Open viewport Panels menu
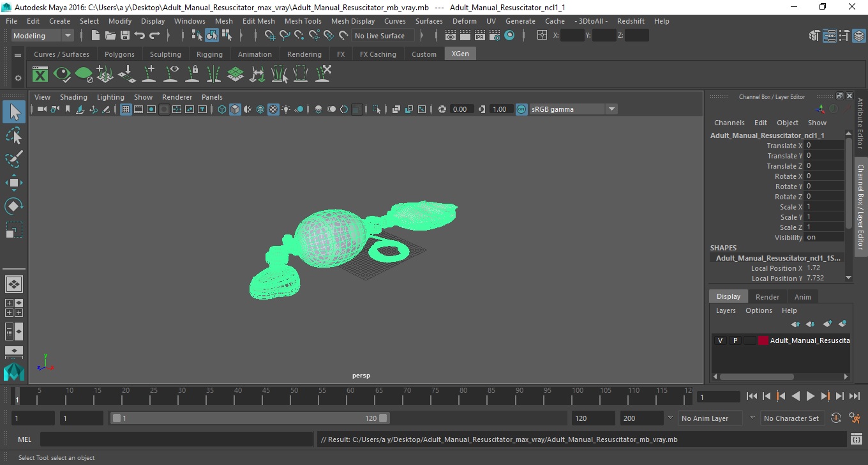 (212, 97)
